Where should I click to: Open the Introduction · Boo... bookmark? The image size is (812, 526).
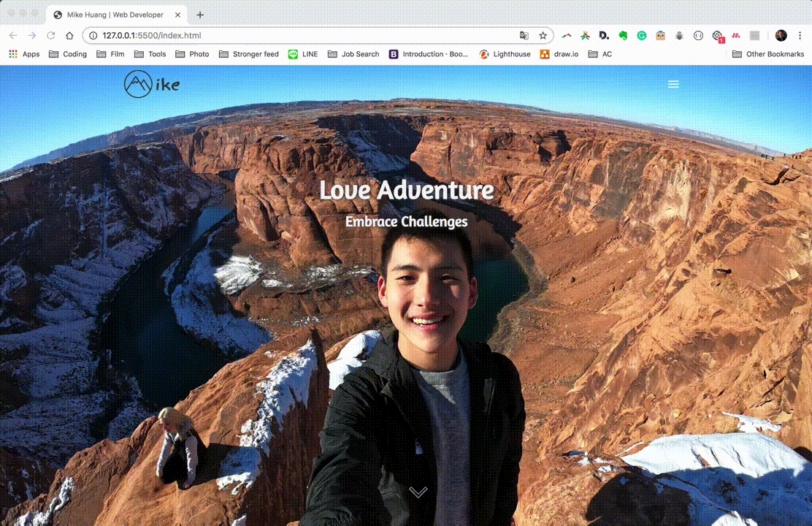429,54
